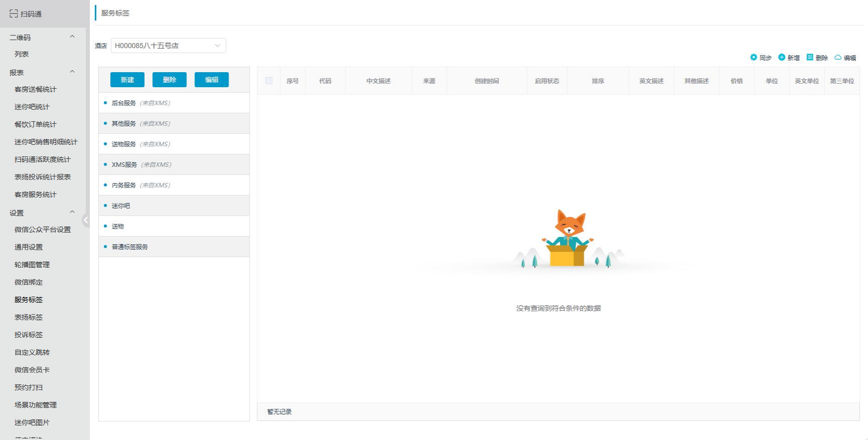This screenshot has height=440, width=868.
Task: Toggle the select-all checkbox in table header
Action: (269, 81)
